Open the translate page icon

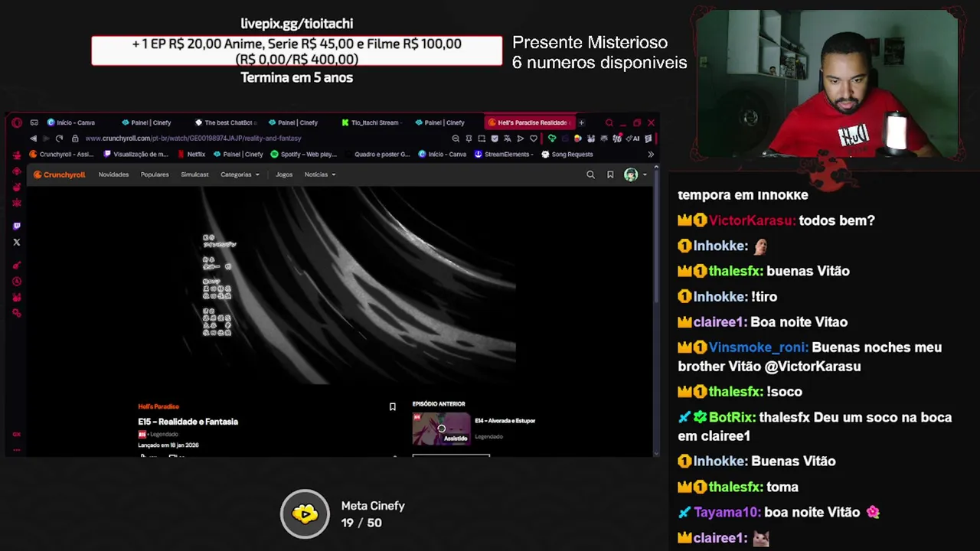pos(507,139)
